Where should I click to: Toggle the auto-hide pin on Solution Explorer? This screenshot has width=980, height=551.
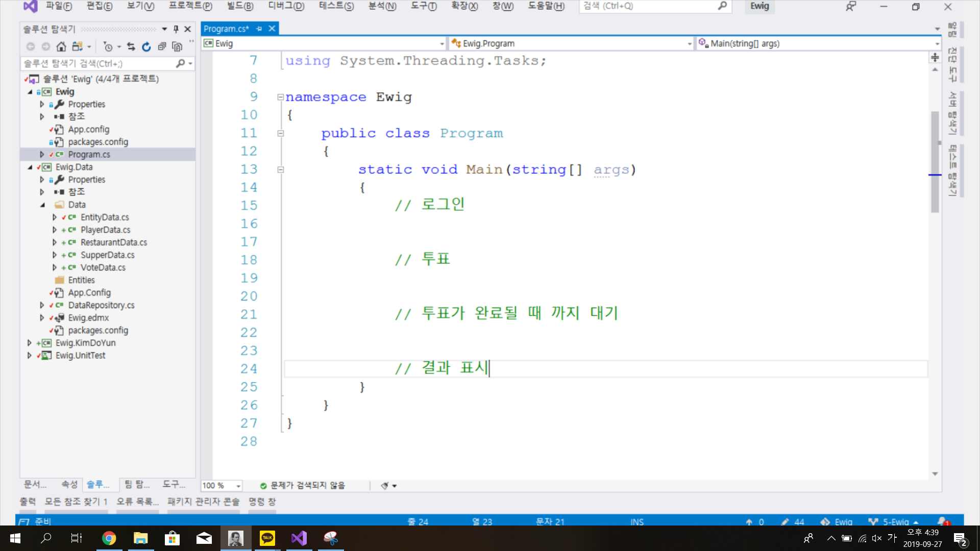[x=176, y=29]
